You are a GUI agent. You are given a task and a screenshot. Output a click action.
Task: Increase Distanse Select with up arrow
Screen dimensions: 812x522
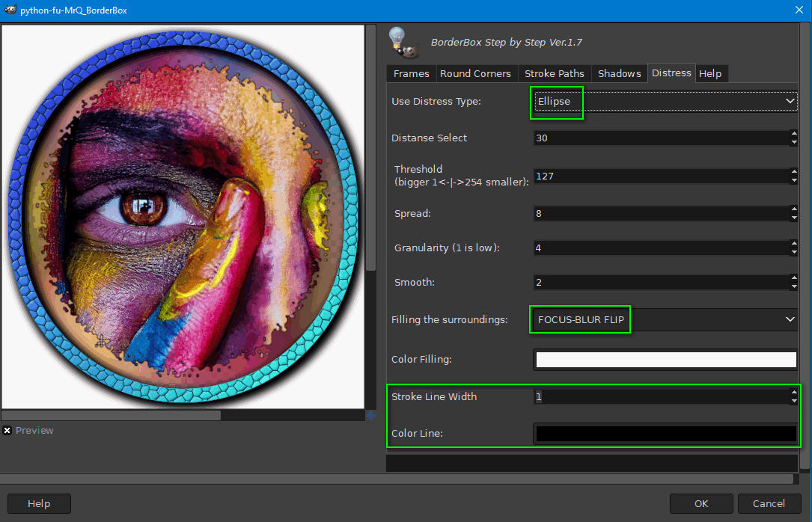794,134
